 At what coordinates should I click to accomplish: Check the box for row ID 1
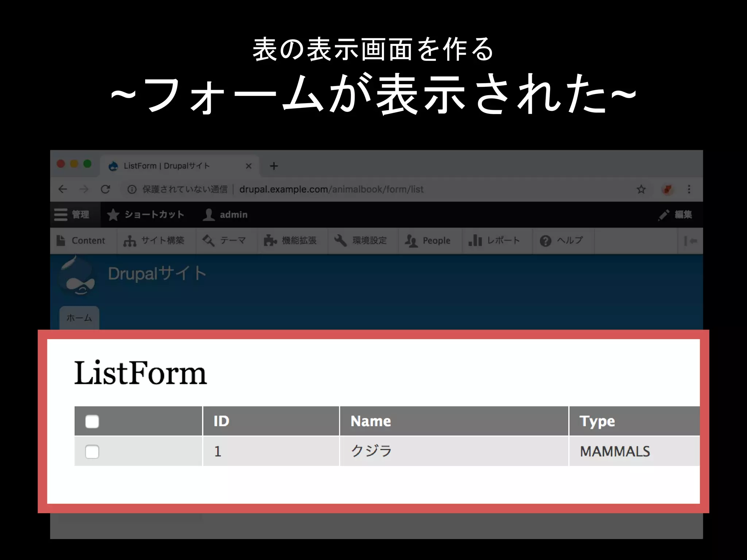(x=92, y=452)
